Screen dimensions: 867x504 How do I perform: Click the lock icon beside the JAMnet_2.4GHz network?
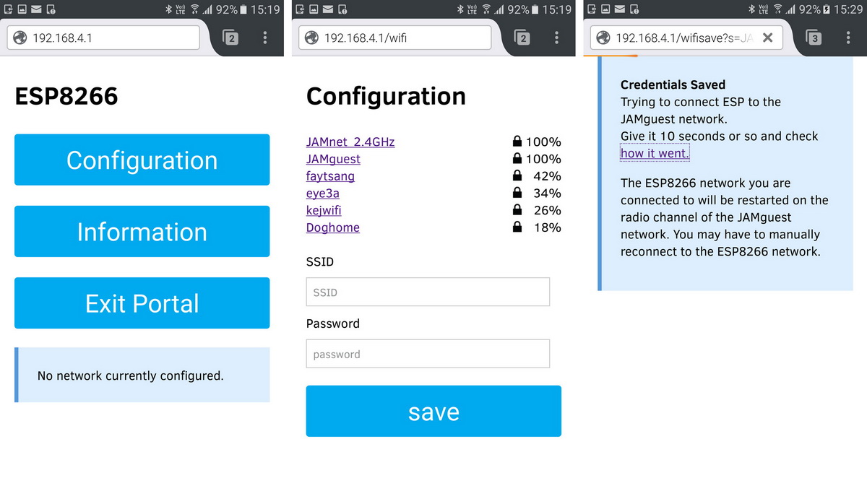pyautogui.click(x=517, y=142)
